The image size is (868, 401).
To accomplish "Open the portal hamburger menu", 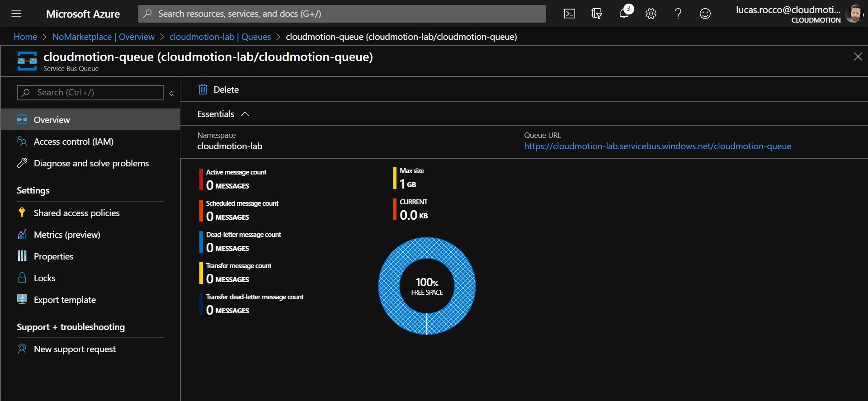I will (16, 14).
